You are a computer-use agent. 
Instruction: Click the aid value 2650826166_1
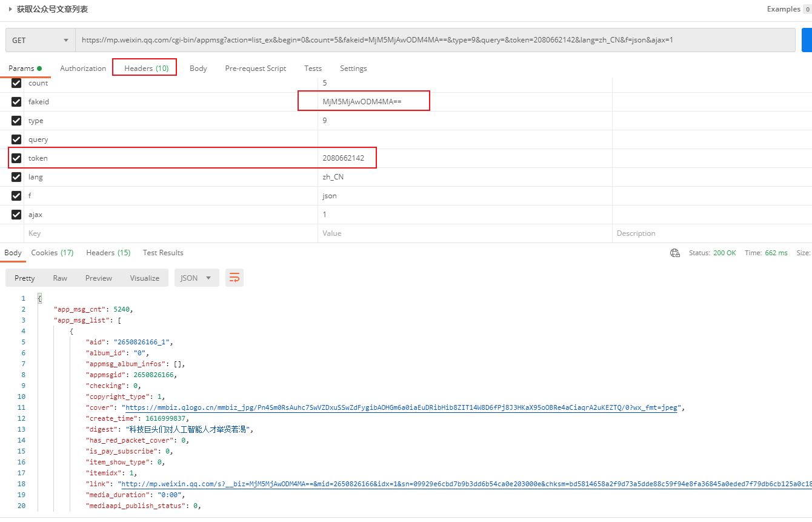pyautogui.click(x=143, y=342)
